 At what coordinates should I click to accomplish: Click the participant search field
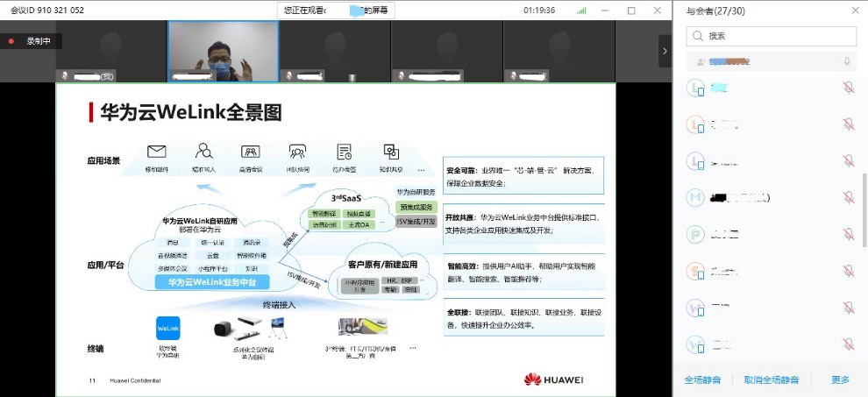(772, 36)
